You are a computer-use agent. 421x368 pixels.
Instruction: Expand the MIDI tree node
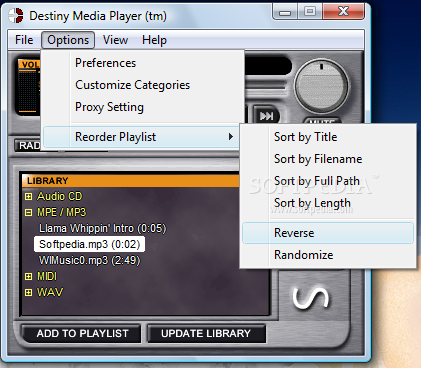[29, 276]
